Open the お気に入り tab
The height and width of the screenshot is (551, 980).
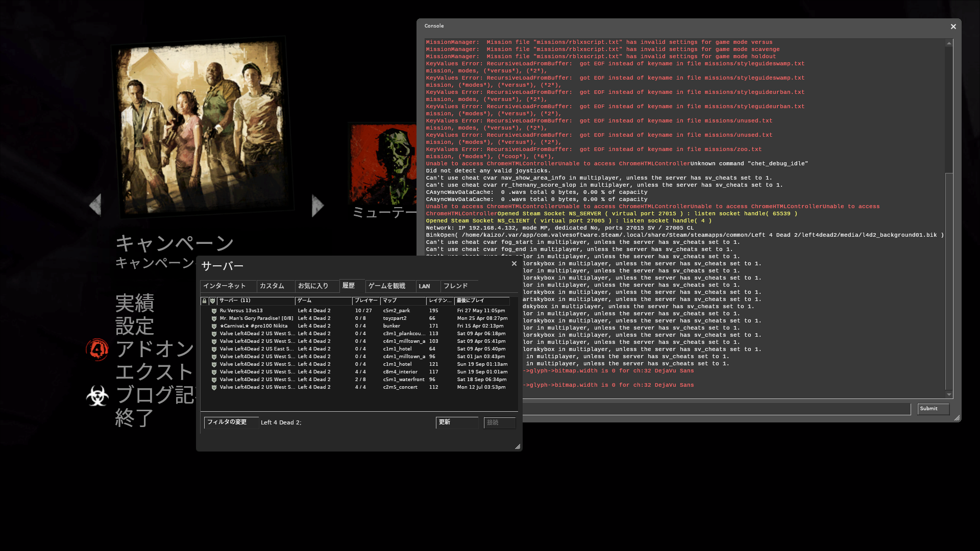click(313, 286)
